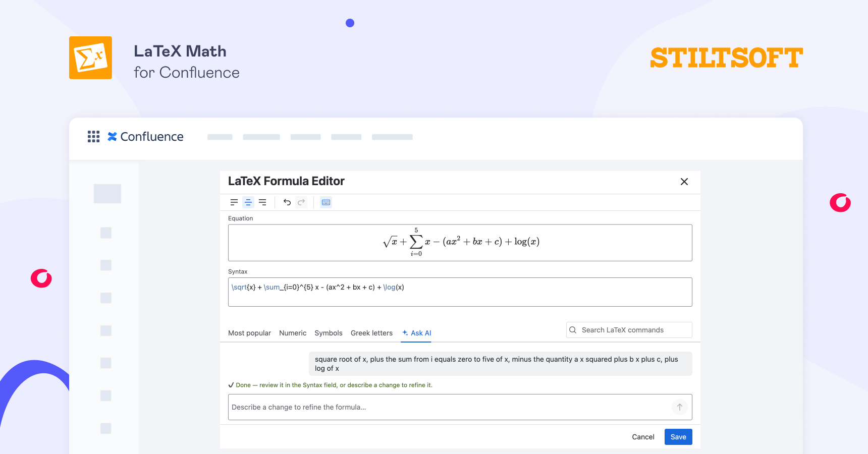Viewport: 868px width, 454px height.
Task: Align formula to the left
Action: 234,202
